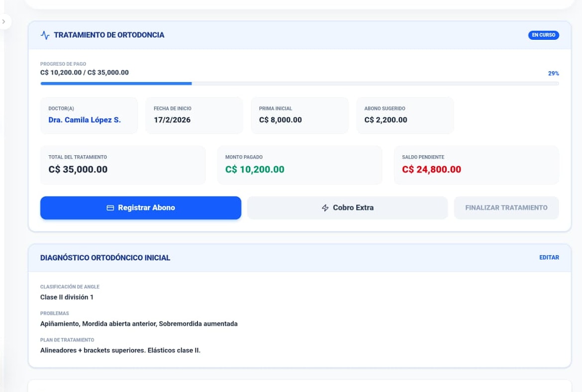This screenshot has height=392, width=582.
Task: Click EDITAR on Diagnóstico Ortodóncico Inicial
Action: 549,257
